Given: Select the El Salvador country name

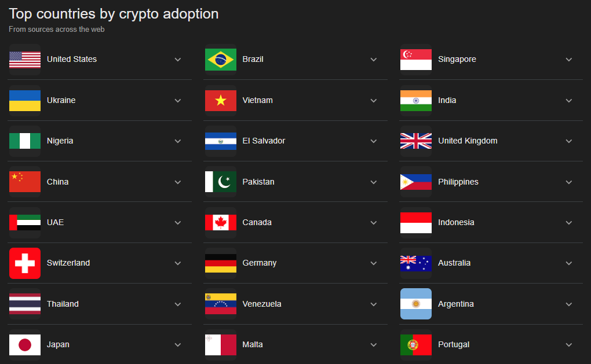Looking at the screenshot, I should [264, 141].
